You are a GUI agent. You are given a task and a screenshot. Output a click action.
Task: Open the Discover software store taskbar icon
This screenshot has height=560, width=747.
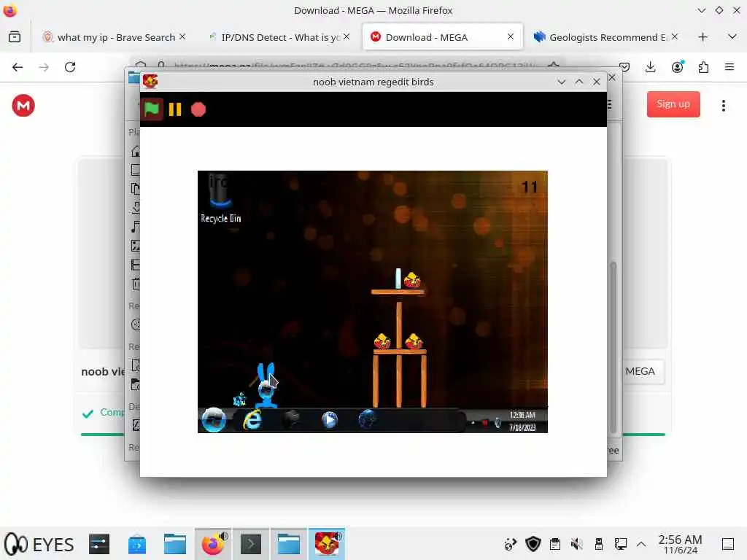point(136,544)
